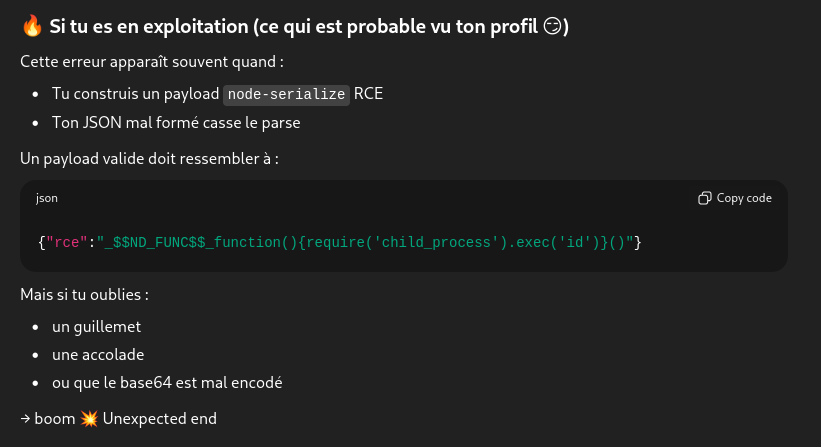The height and width of the screenshot is (447, 821).
Task: Click the "un guillemet" bullet
Action: [x=96, y=327]
